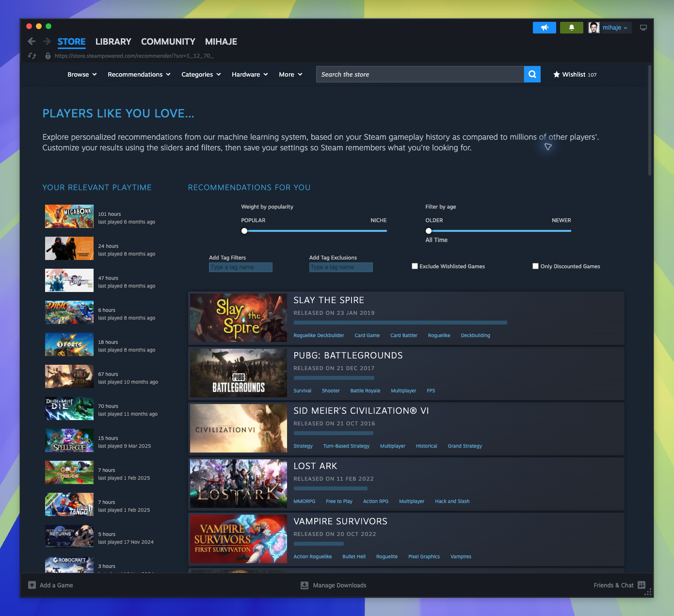
Task: Reload the page with refresh icon
Action: 32,56
